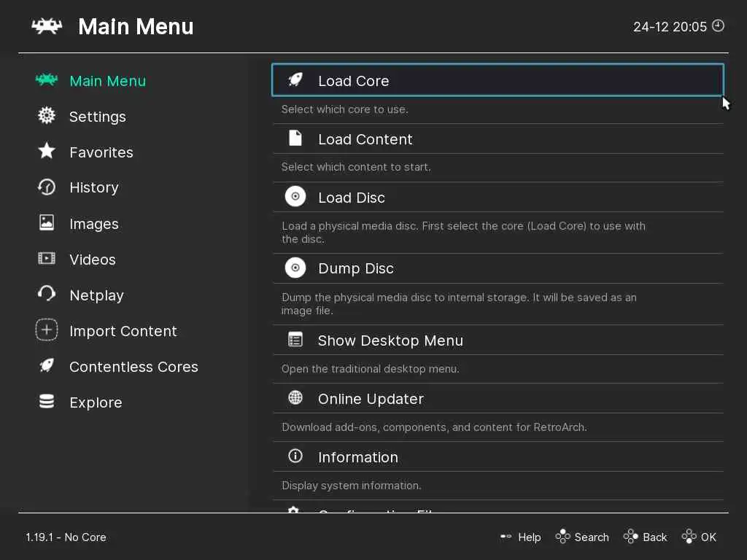The image size is (747, 560).
Task: Choose the Load Content menu entry
Action: (x=498, y=139)
